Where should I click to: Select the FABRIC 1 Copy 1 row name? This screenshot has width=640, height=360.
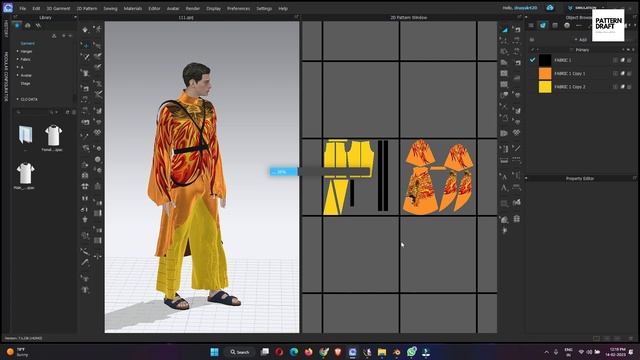click(569, 73)
